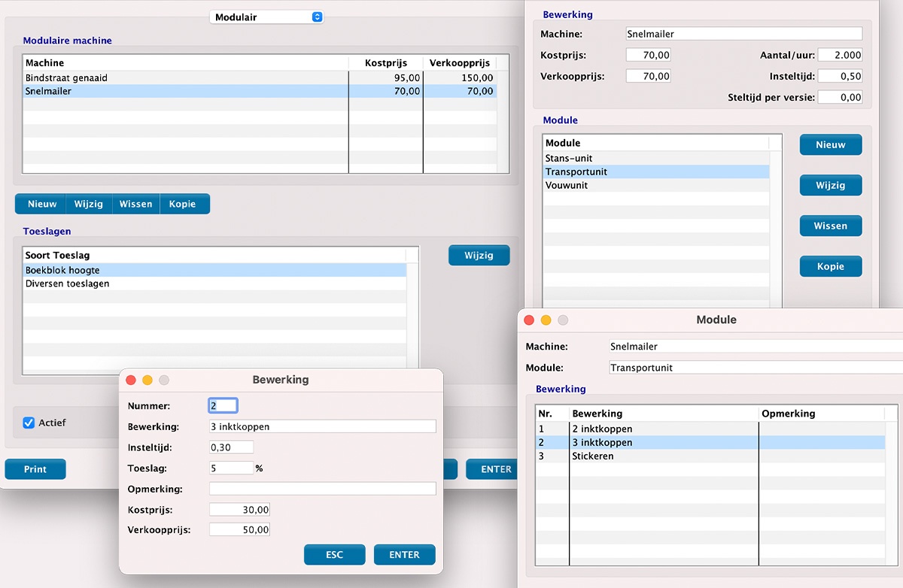Edit Kostprijs field showing 30,00
The image size is (903, 588).
pyautogui.click(x=239, y=510)
